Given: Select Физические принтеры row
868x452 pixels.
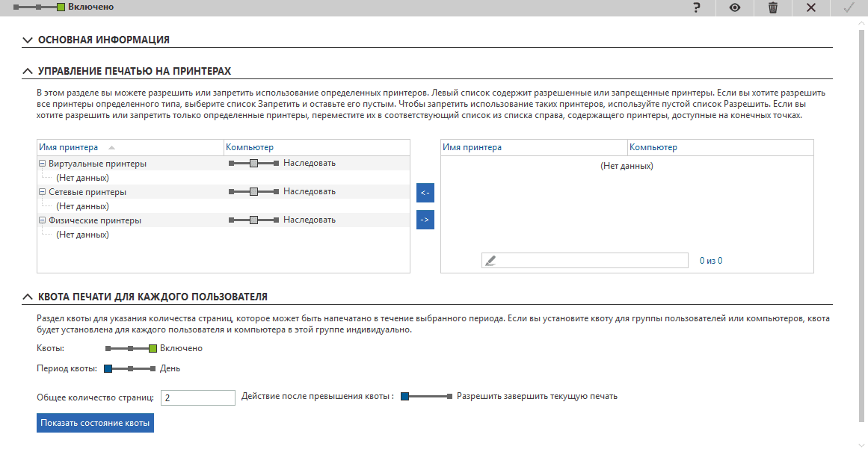Looking at the screenshot, I should pos(223,220).
